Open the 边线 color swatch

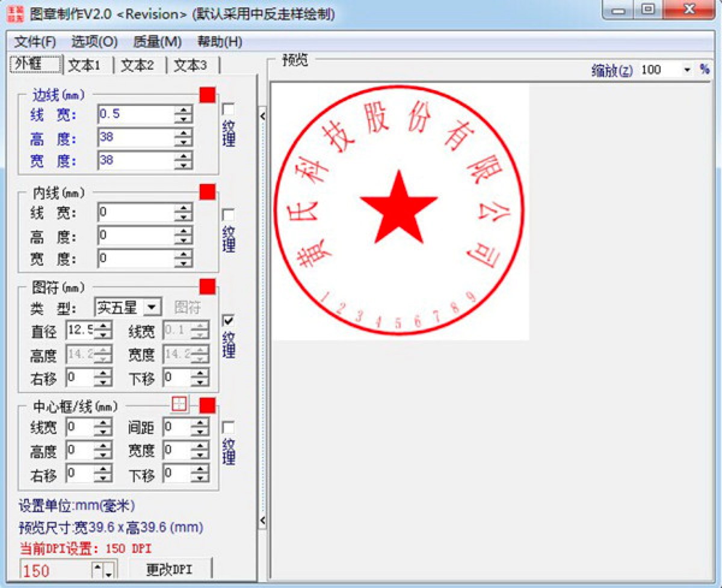[x=206, y=94]
